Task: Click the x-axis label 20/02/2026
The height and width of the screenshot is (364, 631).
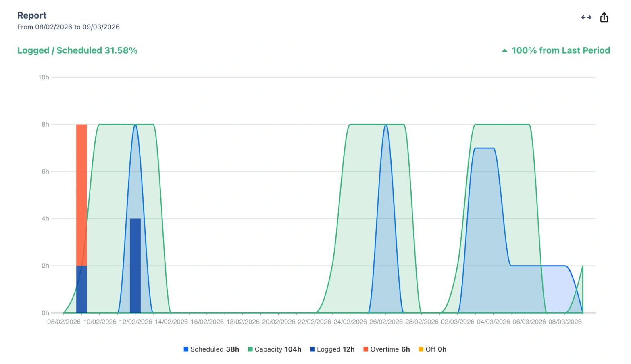Action: point(279,322)
